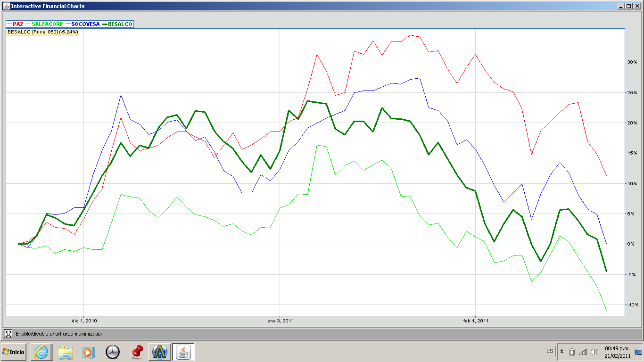644x362 pixels.
Task: Click the Java icon in the title bar
Action: pyautogui.click(x=6, y=6)
